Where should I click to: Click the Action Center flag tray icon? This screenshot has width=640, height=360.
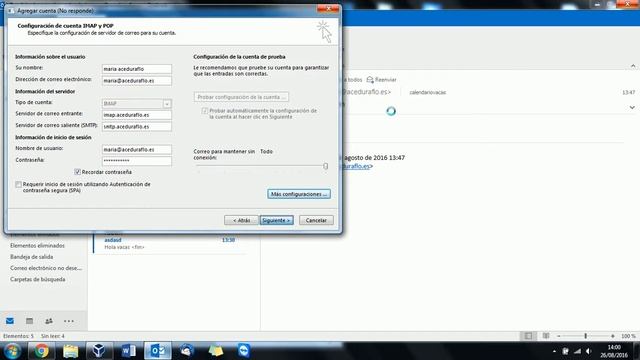pos(566,351)
